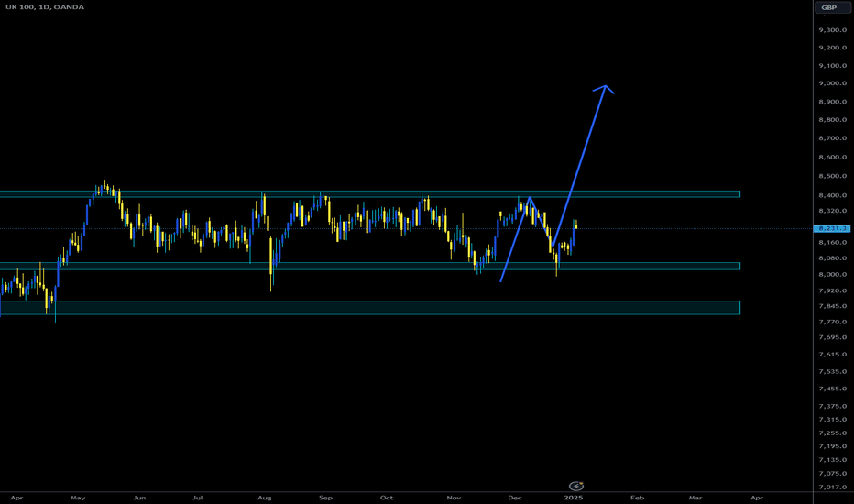Viewport: 854px width, 504px height.
Task: Click the 8,600.0 price axis label
Action: (x=832, y=158)
